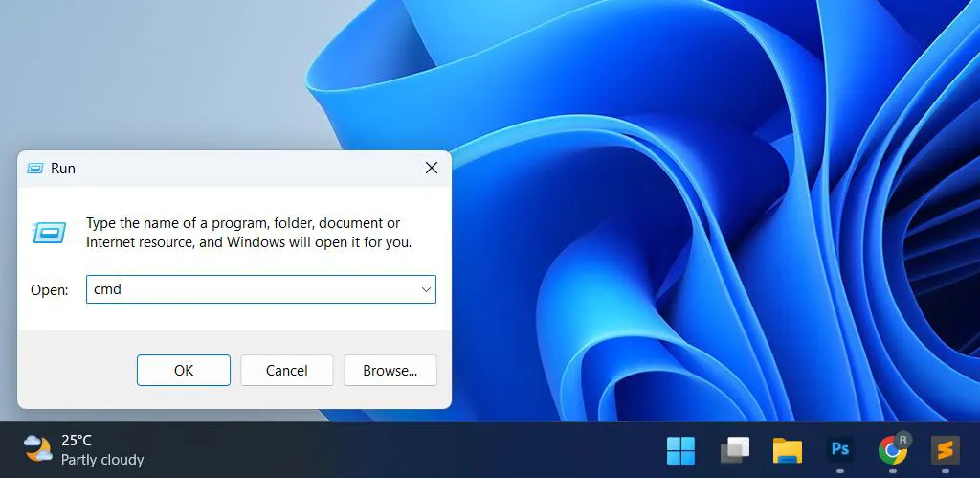Click Browse... to choose a program
The image size is (980, 478).
[390, 371]
